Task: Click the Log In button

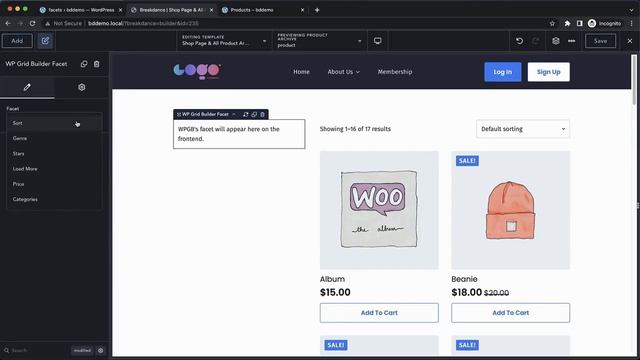Action: 502,72
